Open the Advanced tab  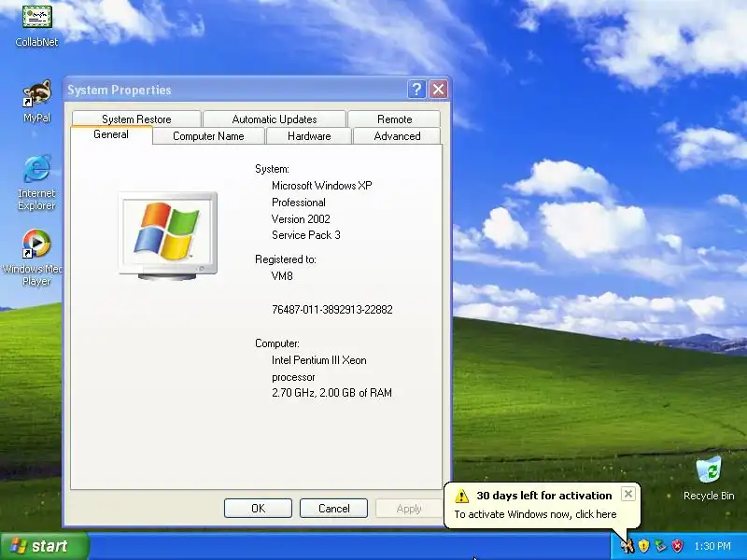[397, 136]
